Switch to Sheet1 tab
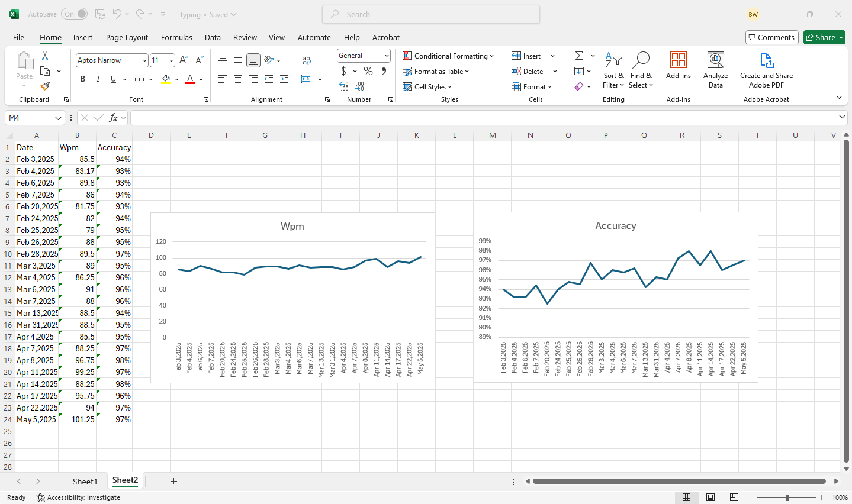The image size is (852, 504). [x=85, y=482]
